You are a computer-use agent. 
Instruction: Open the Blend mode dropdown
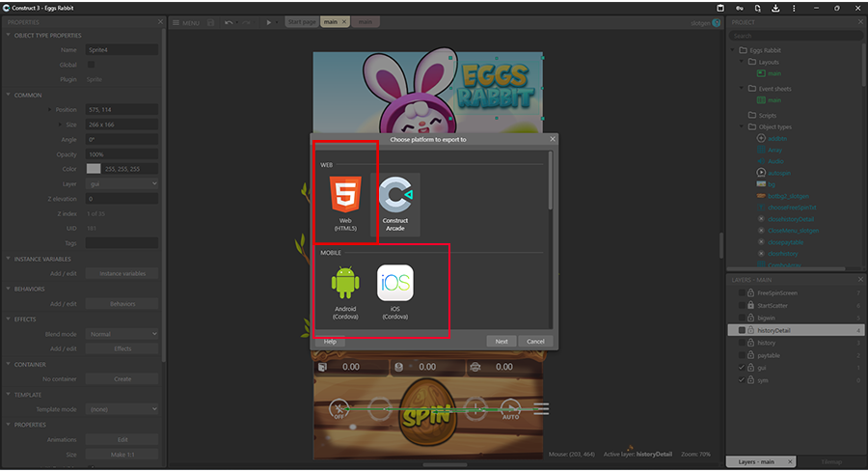[x=122, y=334]
